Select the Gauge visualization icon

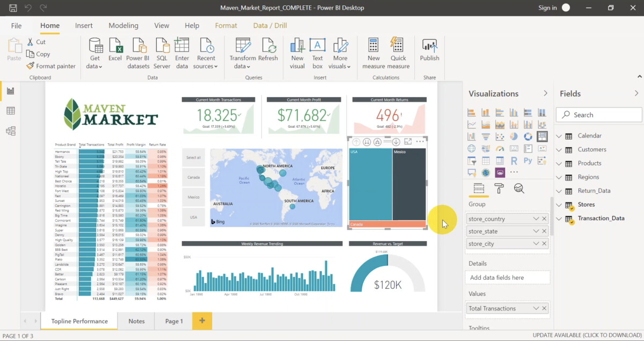[500, 149]
